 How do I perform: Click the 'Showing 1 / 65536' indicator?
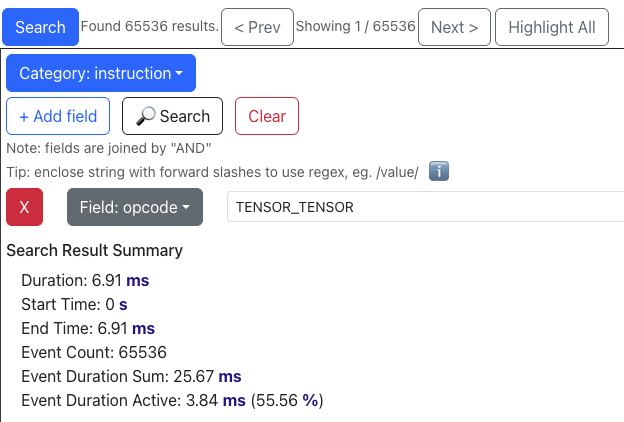tap(356, 27)
